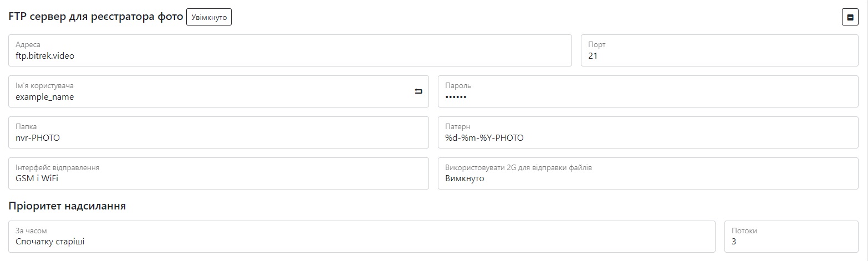Screen dimensions: 868x261
Task: Focus the port value 21
Action: pos(593,55)
